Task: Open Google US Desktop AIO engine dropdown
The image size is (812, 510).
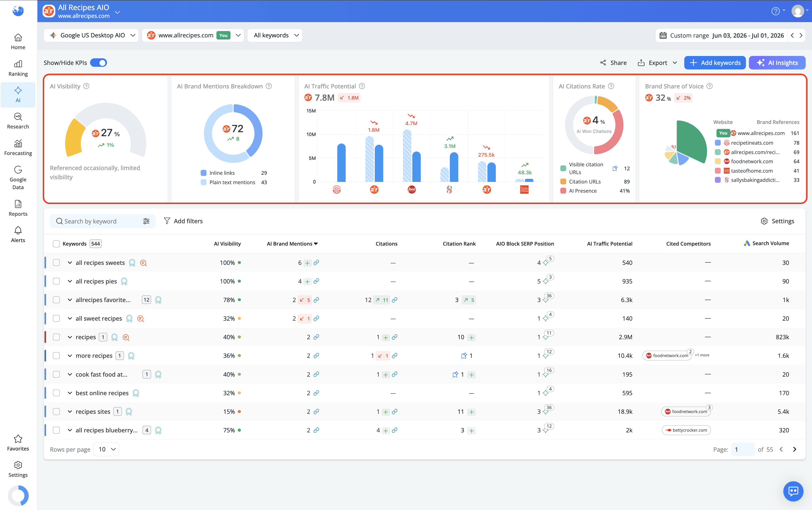Action: click(x=91, y=36)
